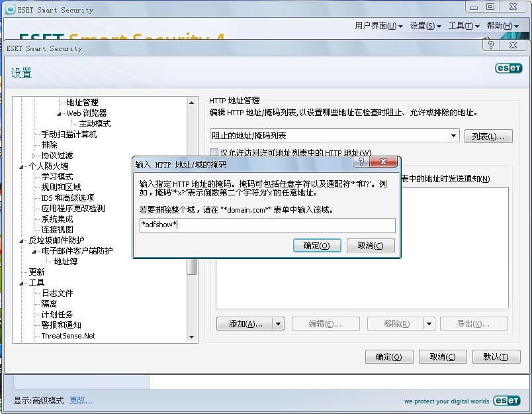Click 确定(O) at bottom of settings window
532x414 pixels.
(389, 357)
